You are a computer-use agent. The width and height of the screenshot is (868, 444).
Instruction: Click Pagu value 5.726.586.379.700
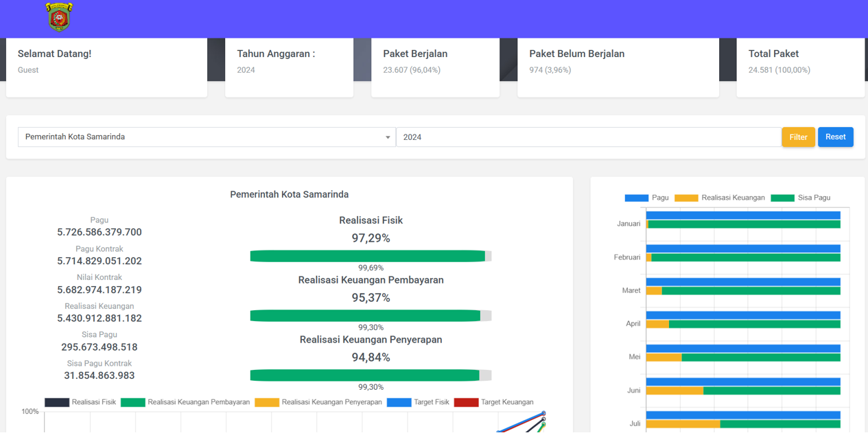99,232
